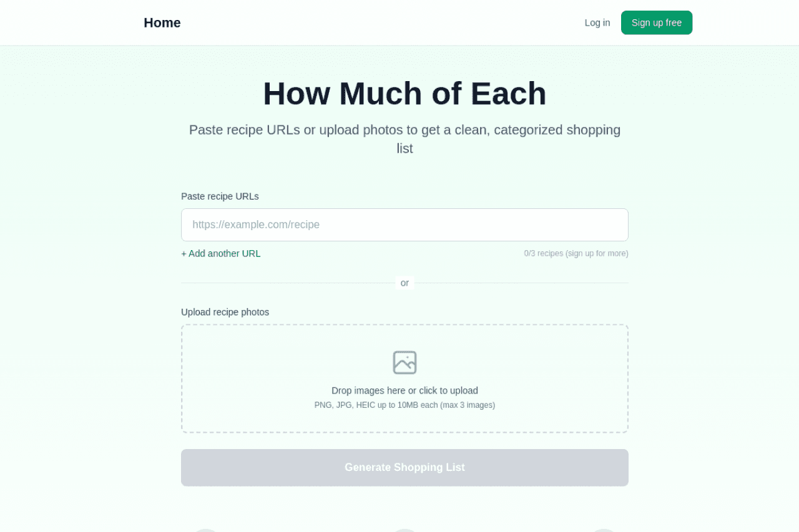Open the Log in link
Screen dimensions: 799x532
597,22
